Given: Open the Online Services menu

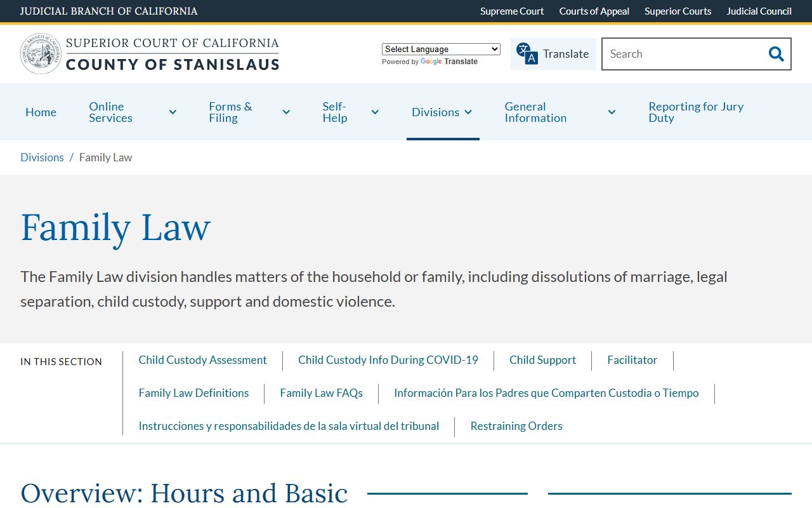Looking at the screenshot, I should click(x=110, y=112).
